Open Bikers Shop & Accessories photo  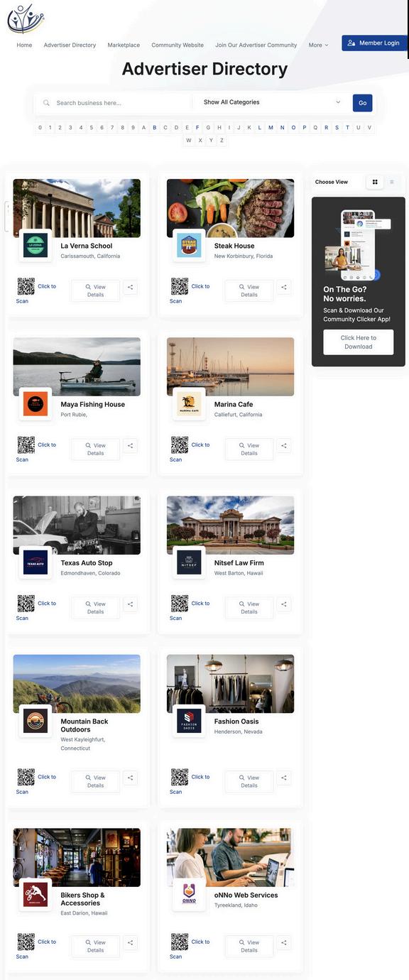[77, 857]
